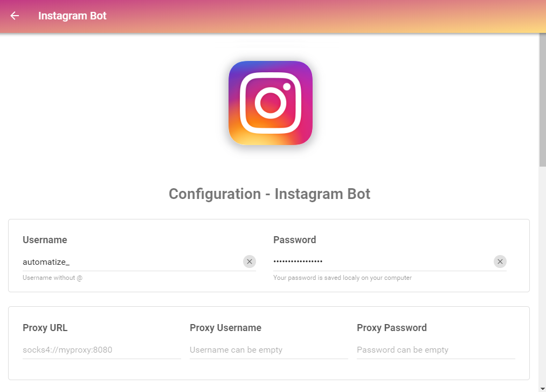Viewport: 546px width, 392px height.
Task: Click the Instagram logo image
Action: pyautogui.click(x=270, y=103)
